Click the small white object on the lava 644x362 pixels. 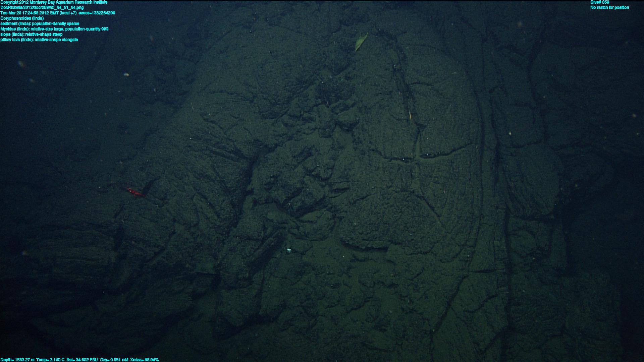289,250
